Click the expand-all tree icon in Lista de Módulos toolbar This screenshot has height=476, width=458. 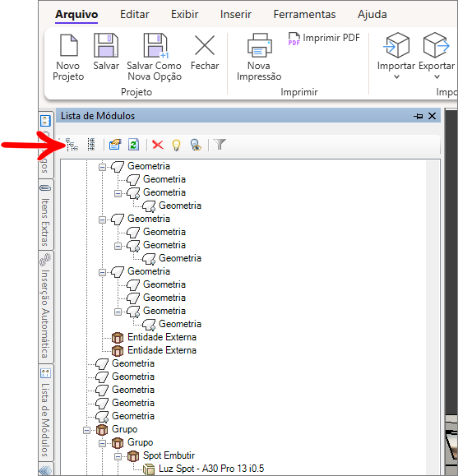coord(72,144)
